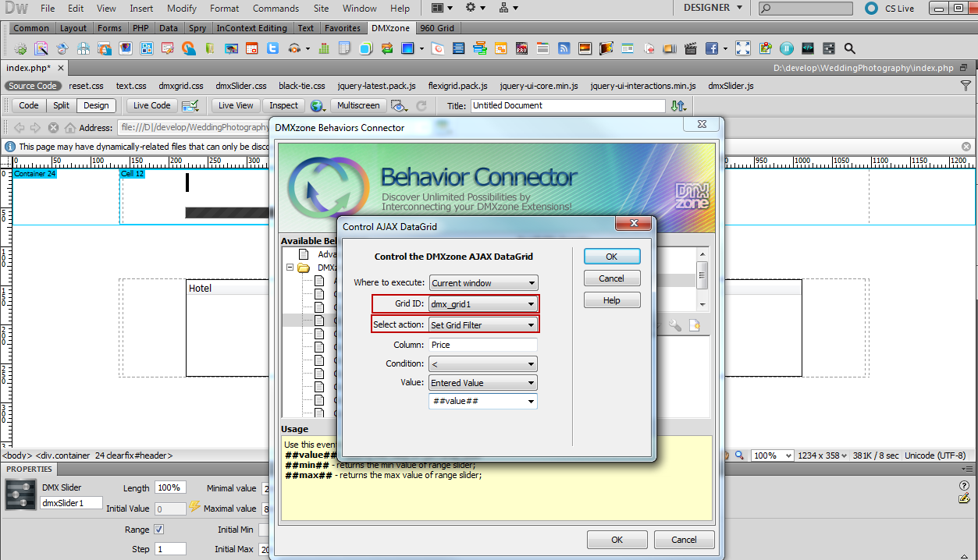Open the flexigrid.pack.js related file
Screen dimensions: 978x560
[458, 86]
